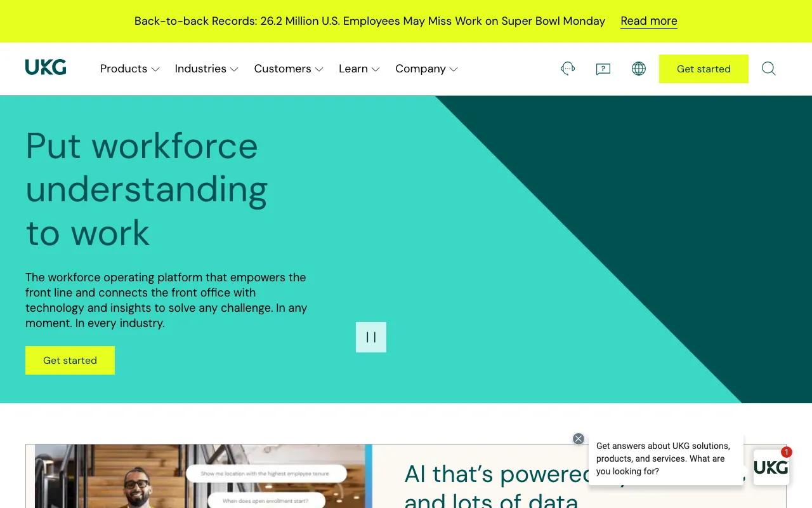
Task: Expand the Industries menu
Action: (207, 69)
